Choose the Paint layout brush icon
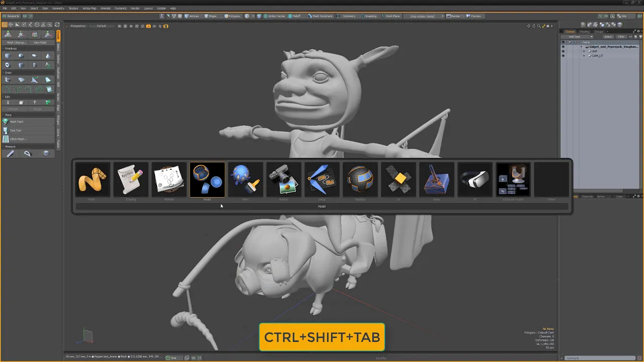644x362 pixels. pos(246,179)
